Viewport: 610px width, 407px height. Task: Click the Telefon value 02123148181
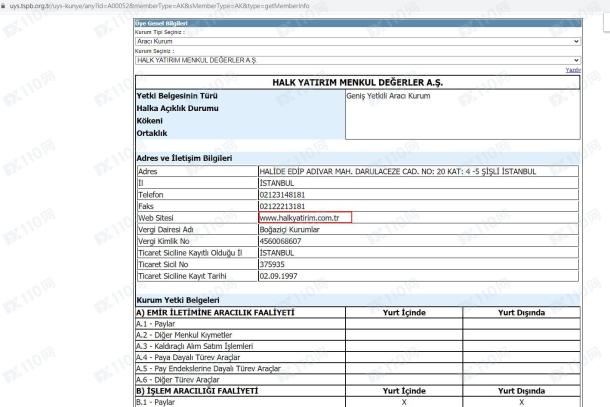[x=282, y=195]
